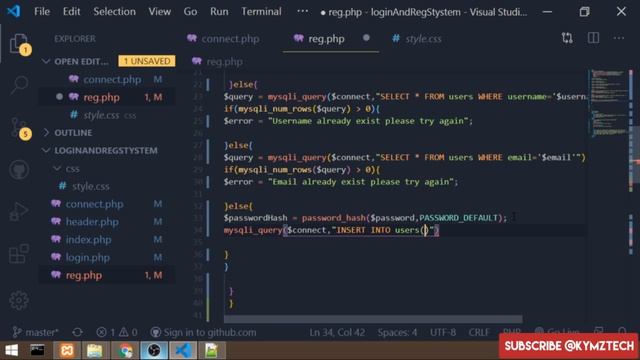The height and width of the screenshot is (360, 640).
Task: Open the Explorer view in activity bar
Action: pos(19,43)
